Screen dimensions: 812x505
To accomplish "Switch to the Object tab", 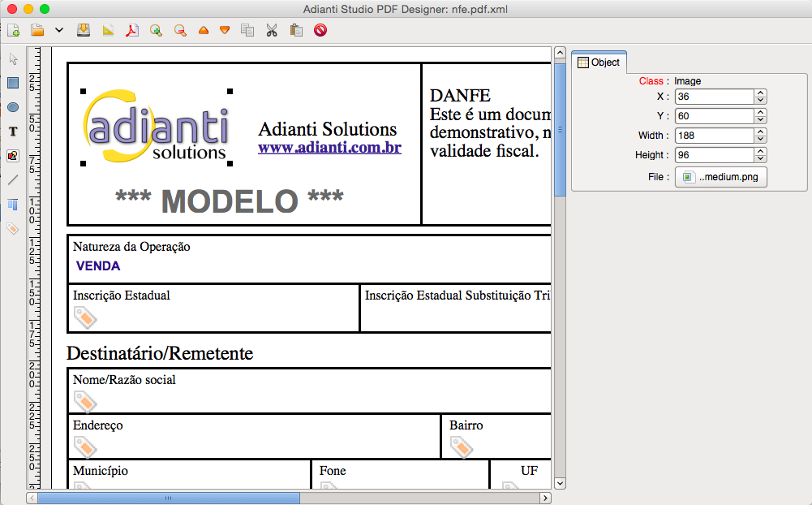I will pyautogui.click(x=599, y=63).
